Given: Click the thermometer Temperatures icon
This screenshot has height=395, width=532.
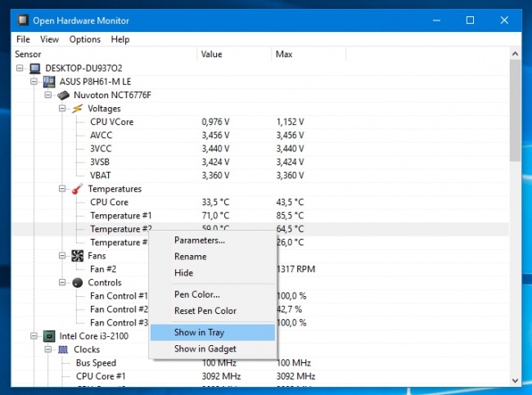Looking at the screenshot, I should 78,189.
